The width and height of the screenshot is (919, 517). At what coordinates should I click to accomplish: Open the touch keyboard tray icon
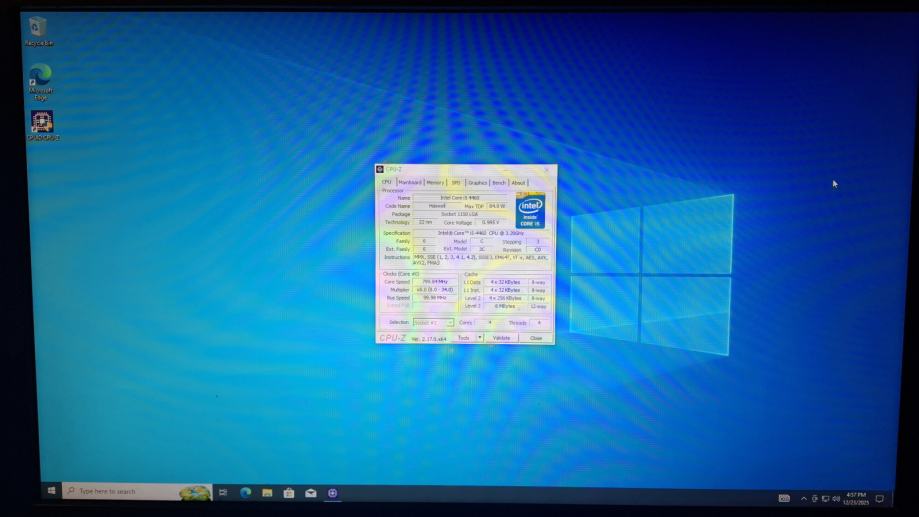coord(784,498)
